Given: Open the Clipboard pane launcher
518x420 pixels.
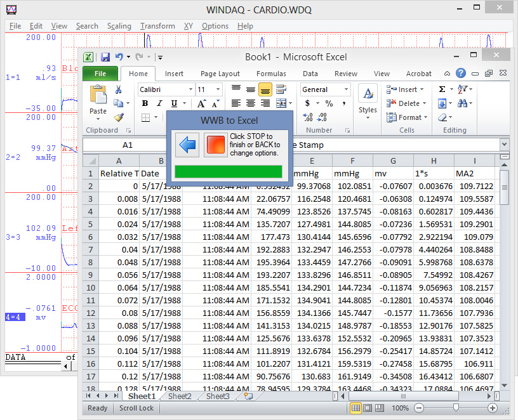Looking at the screenshot, I should pos(128,131).
